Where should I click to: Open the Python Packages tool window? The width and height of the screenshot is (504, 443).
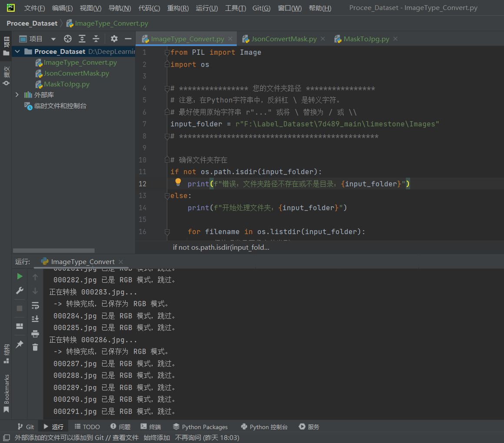[x=200, y=426]
